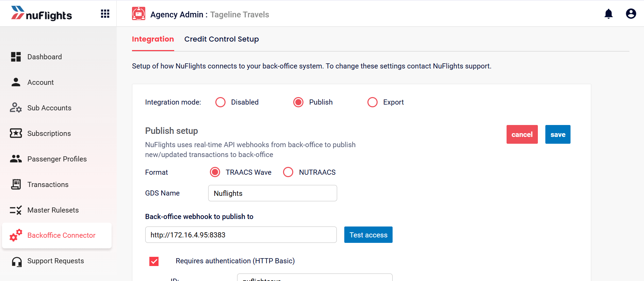
Task: Select Export integration mode
Action: (373, 102)
